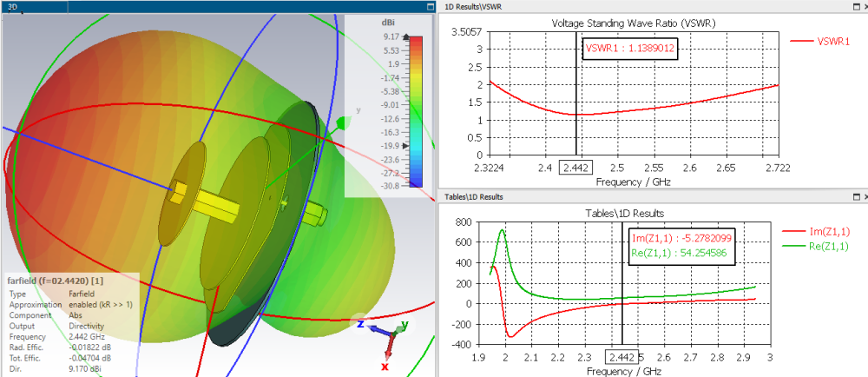Select the lower arrow marker on dBi scale
Screen dimensions: 868x377
[407, 146]
